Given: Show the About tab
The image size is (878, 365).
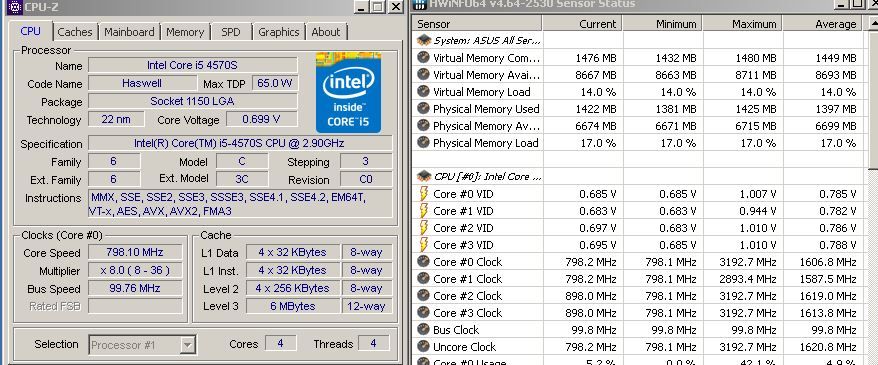Looking at the screenshot, I should tap(325, 32).
